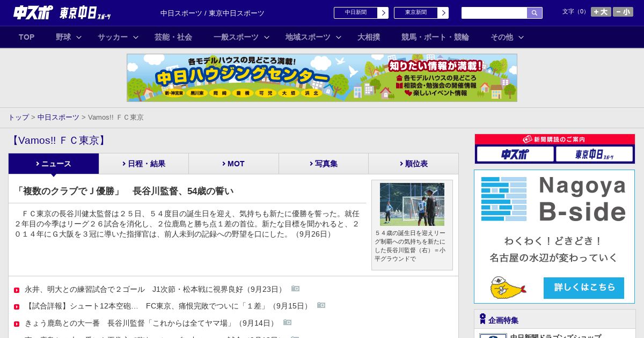Click 東京中日スポーツ subscription button in sidebar
The image size is (644, 338).
[x=594, y=154]
